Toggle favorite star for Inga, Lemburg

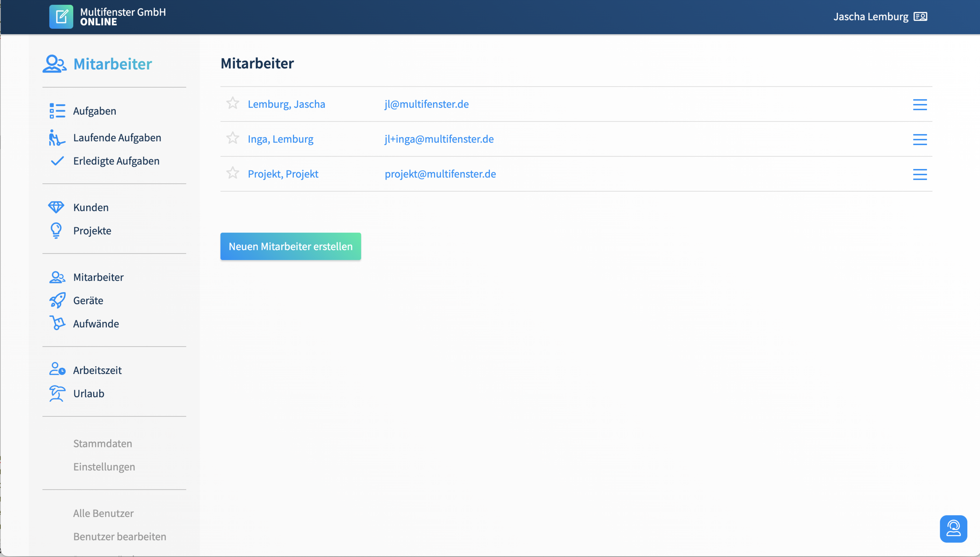click(x=233, y=138)
